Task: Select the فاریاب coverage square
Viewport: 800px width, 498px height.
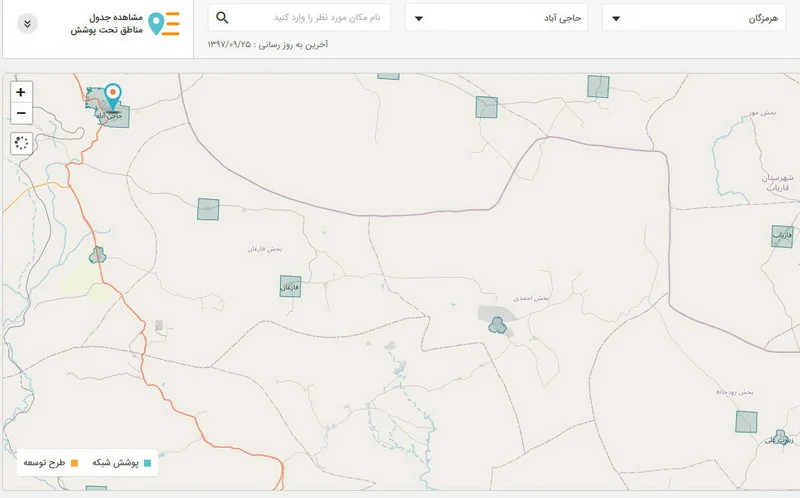Action: pyautogui.click(x=782, y=237)
